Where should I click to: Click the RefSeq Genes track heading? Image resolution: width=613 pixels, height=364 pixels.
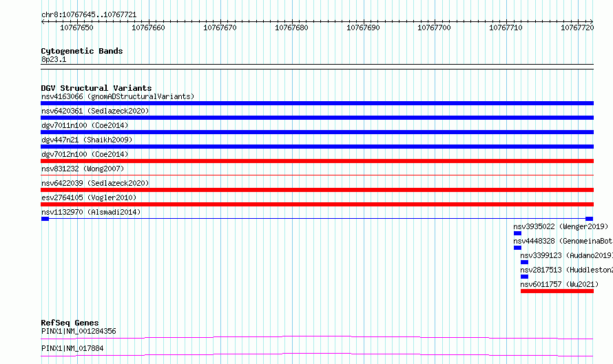[x=70, y=323]
